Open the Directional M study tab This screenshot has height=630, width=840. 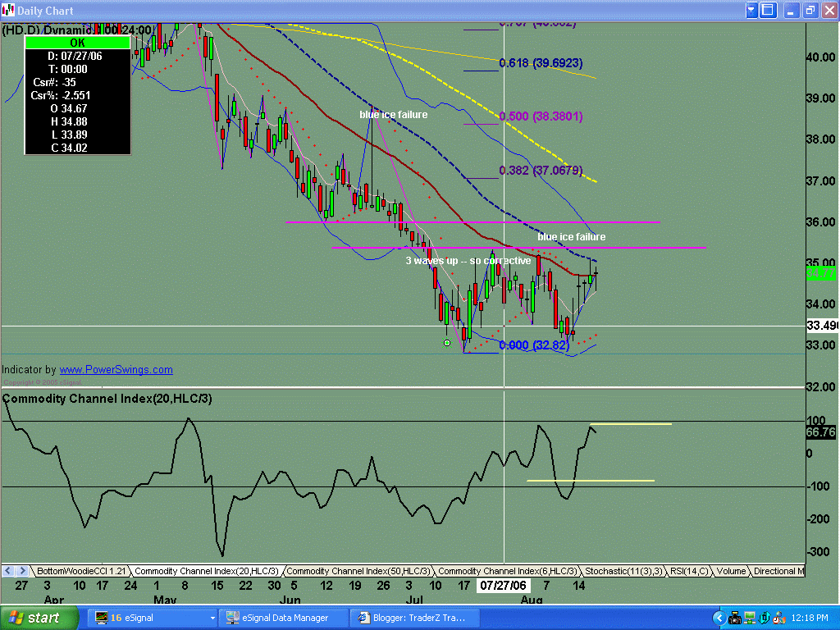[778, 571]
